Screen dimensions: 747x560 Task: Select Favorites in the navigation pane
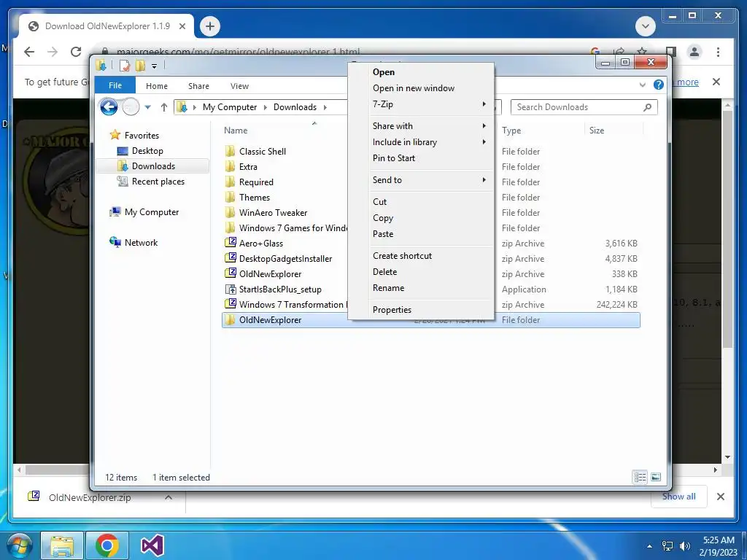(142, 135)
